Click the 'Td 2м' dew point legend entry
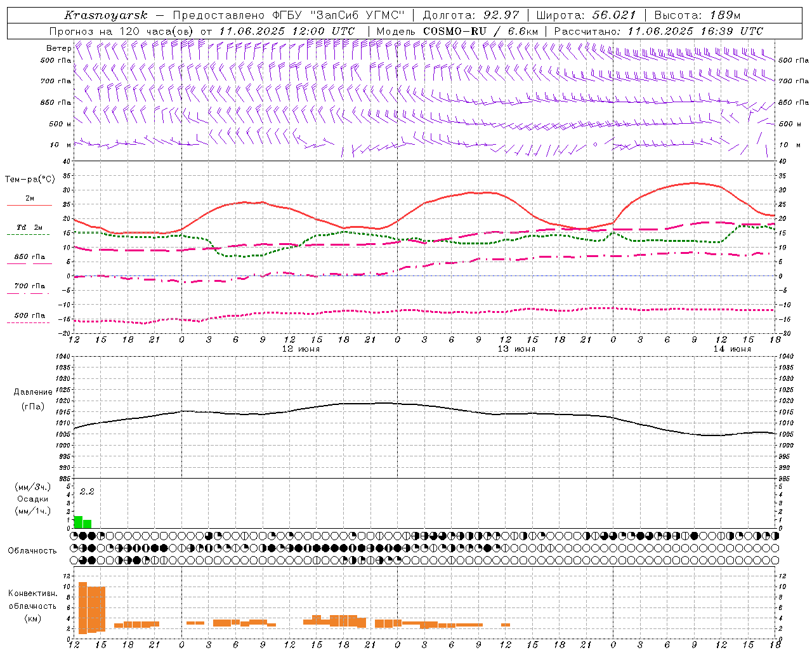Viewport: 812px width, 650px height. (x=30, y=227)
